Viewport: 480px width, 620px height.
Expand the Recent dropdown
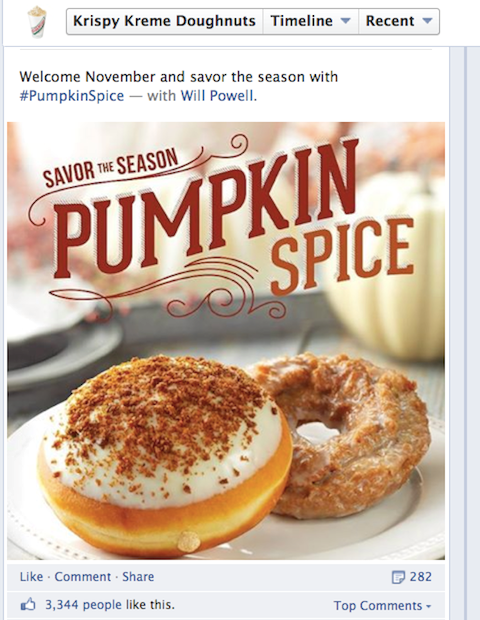(x=399, y=21)
